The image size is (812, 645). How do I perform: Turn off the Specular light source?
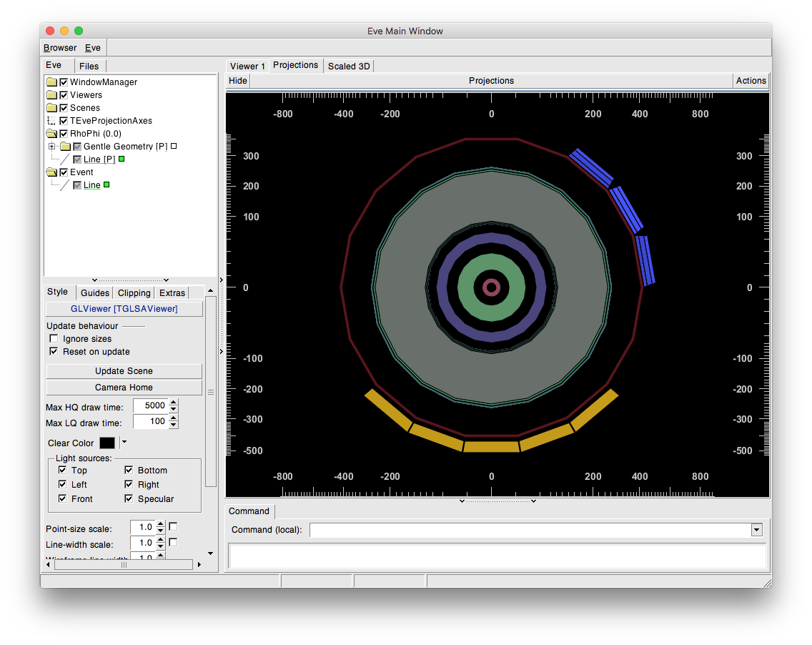click(129, 498)
